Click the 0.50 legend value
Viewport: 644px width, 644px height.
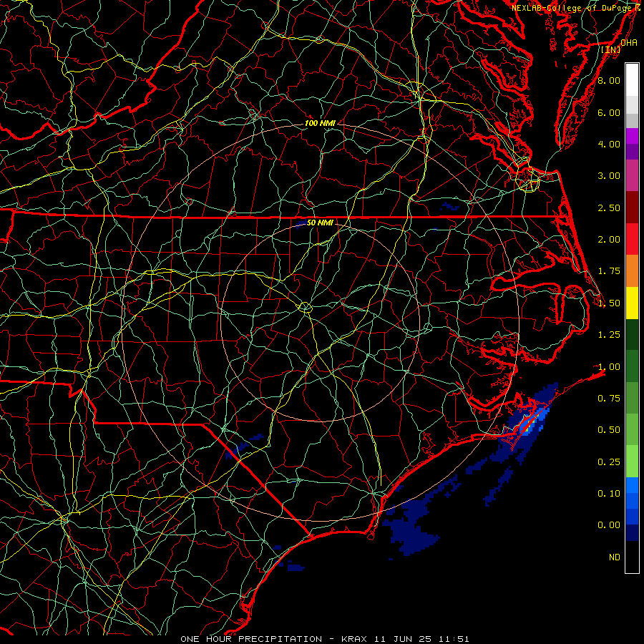click(x=609, y=430)
